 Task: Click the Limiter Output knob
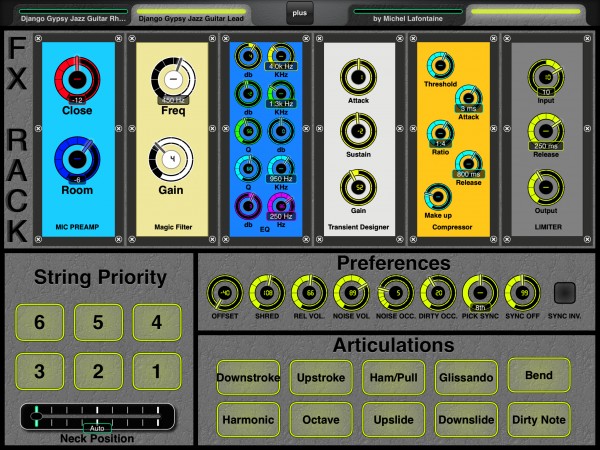pyautogui.click(x=546, y=188)
